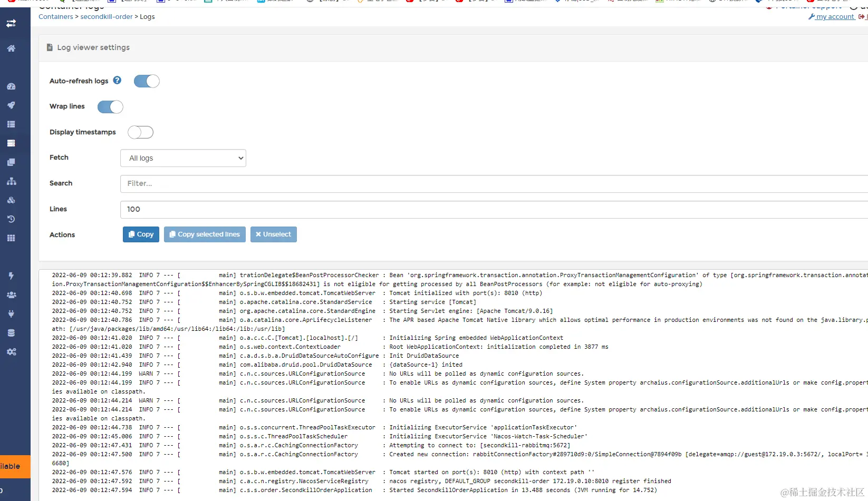Toggle the sidebar collapse arrows icon
Image resolution: width=868 pixels, height=501 pixels.
pos(11,23)
